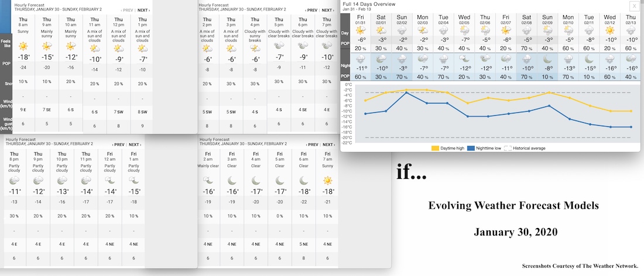The height and width of the screenshot is (276, 644).
Task: Click the partly cloudy icon for Thu 8 pm
Action: pos(14,180)
